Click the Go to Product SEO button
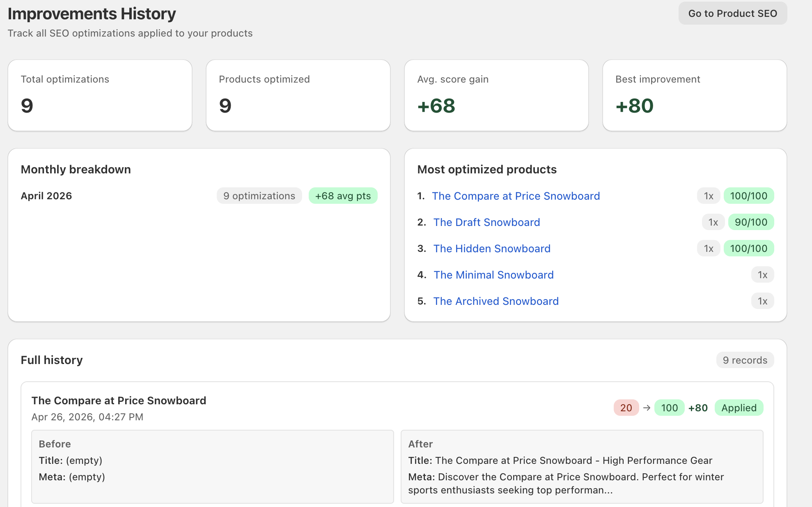 pyautogui.click(x=732, y=14)
